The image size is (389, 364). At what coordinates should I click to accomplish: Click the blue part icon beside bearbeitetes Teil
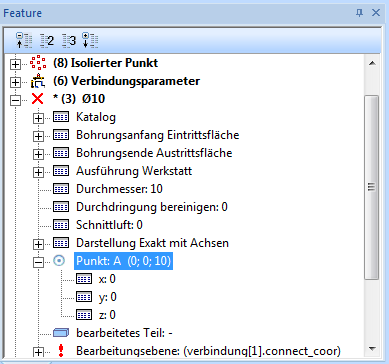[x=61, y=332]
